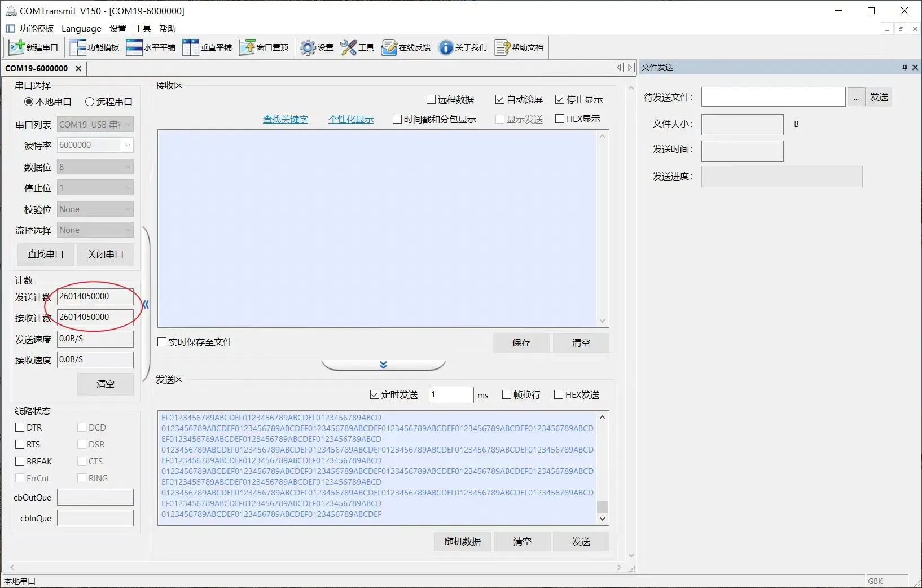The image size is (922, 588).
Task: Open the Language menu
Action: point(81,29)
